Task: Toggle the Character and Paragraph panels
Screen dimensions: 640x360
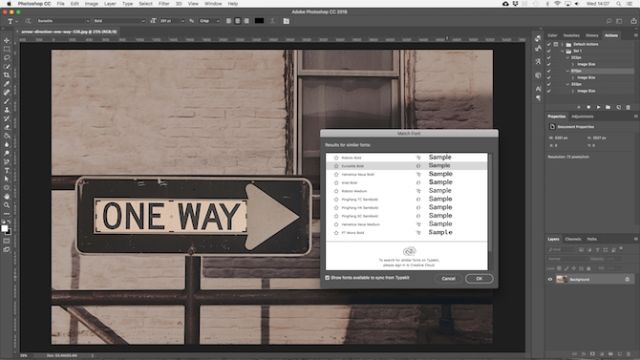Action: click(286, 21)
